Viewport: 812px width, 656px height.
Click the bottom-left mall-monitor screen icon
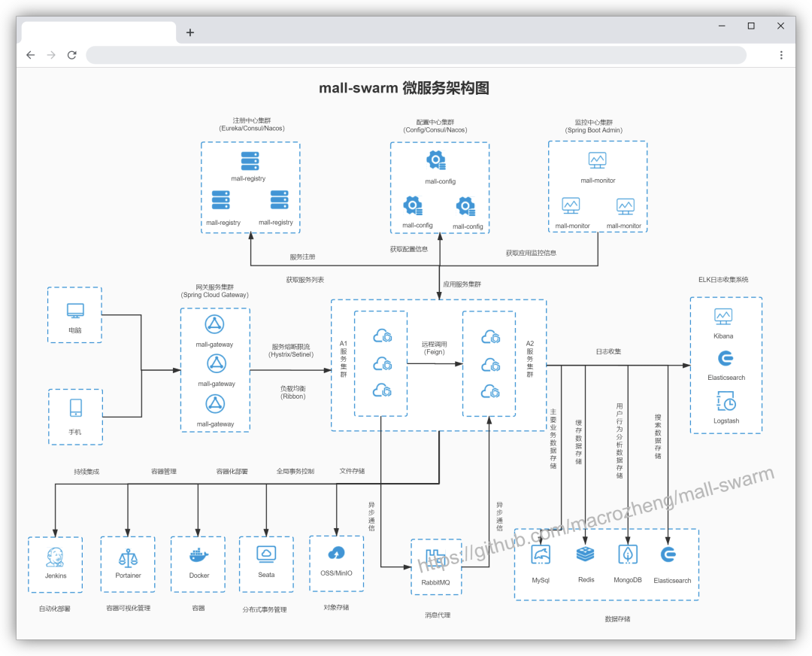pyautogui.click(x=571, y=205)
